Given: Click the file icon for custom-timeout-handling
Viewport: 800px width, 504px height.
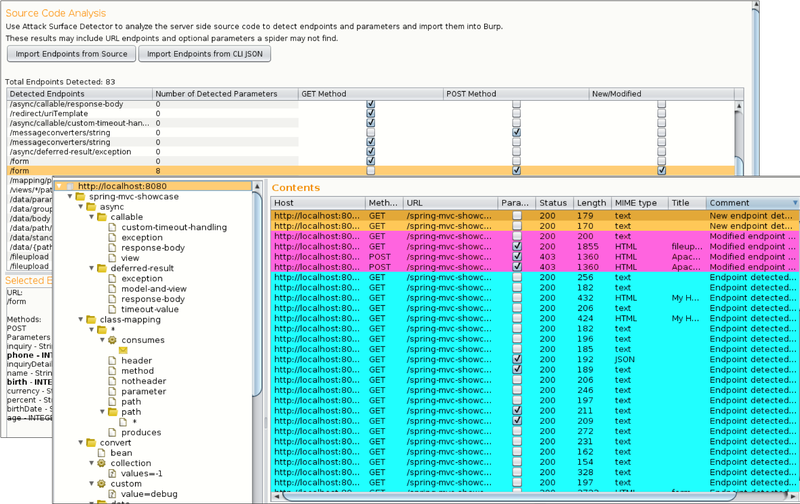Looking at the screenshot, I should (113, 228).
